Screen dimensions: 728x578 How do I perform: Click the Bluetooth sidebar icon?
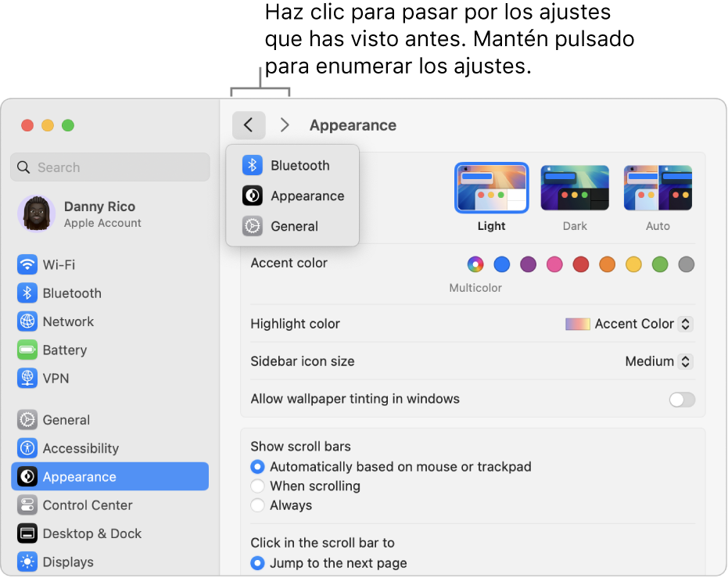coord(27,293)
